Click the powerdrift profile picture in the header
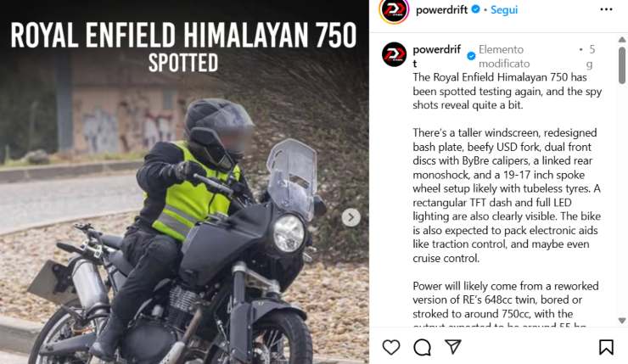 coord(394,10)
